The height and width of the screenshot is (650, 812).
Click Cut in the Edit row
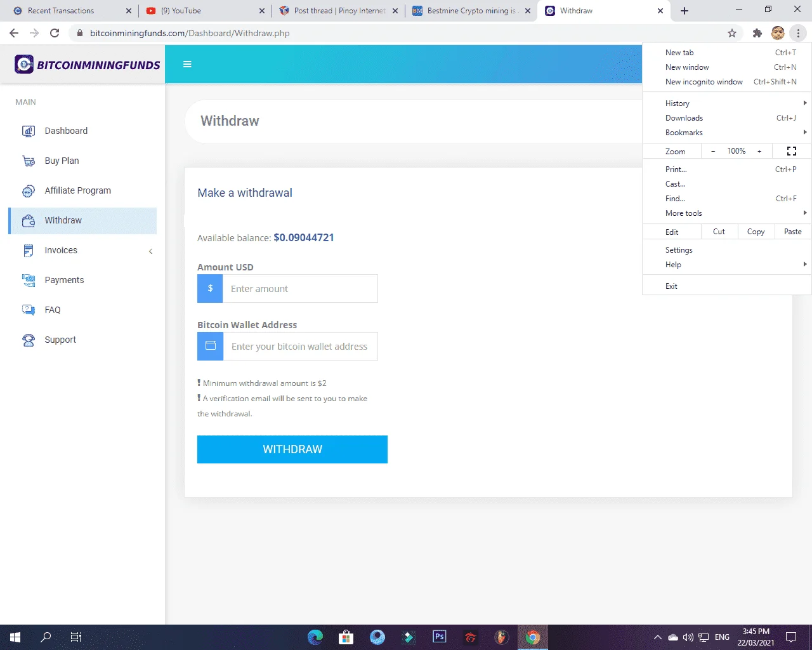719,232
